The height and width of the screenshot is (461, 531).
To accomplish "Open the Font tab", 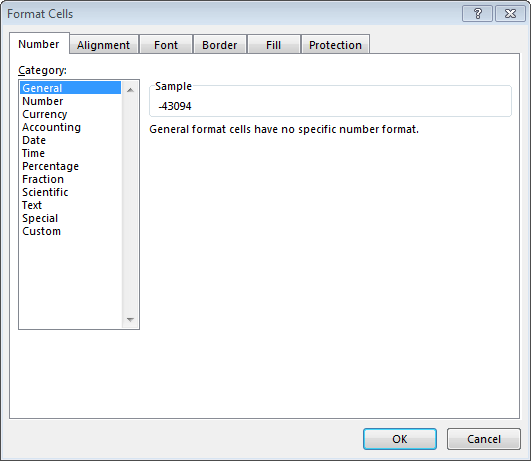I will click(166, 45).
